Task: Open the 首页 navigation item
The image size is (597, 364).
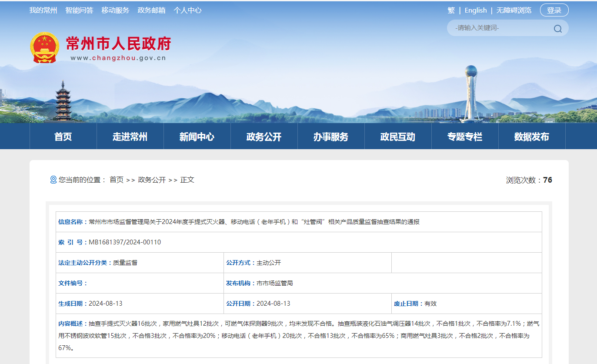Action: 63,137
